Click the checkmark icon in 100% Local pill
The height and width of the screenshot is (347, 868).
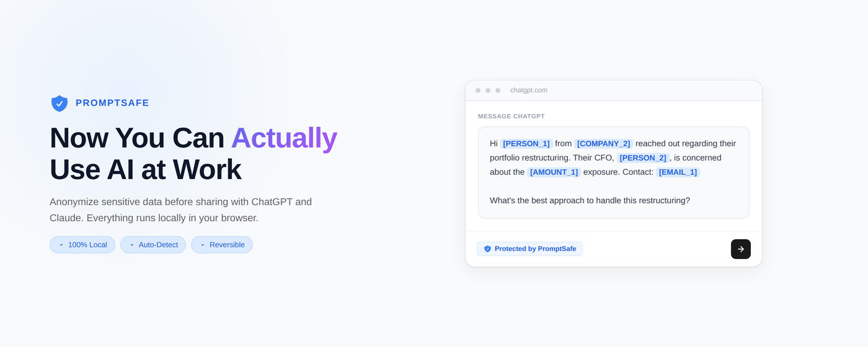pos(61,245)
